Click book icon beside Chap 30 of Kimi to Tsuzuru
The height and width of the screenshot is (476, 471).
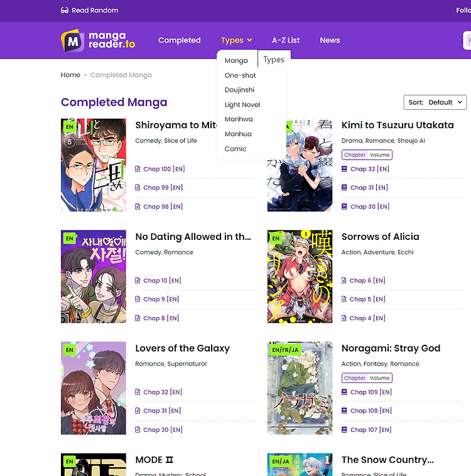344,207
